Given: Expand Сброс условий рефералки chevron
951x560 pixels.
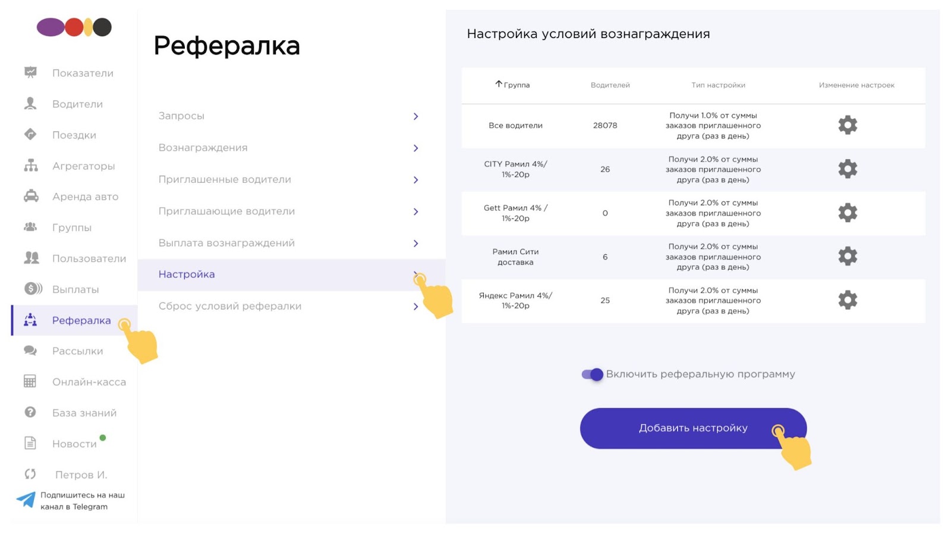Looking at the screenshot, I should point(415,306).
